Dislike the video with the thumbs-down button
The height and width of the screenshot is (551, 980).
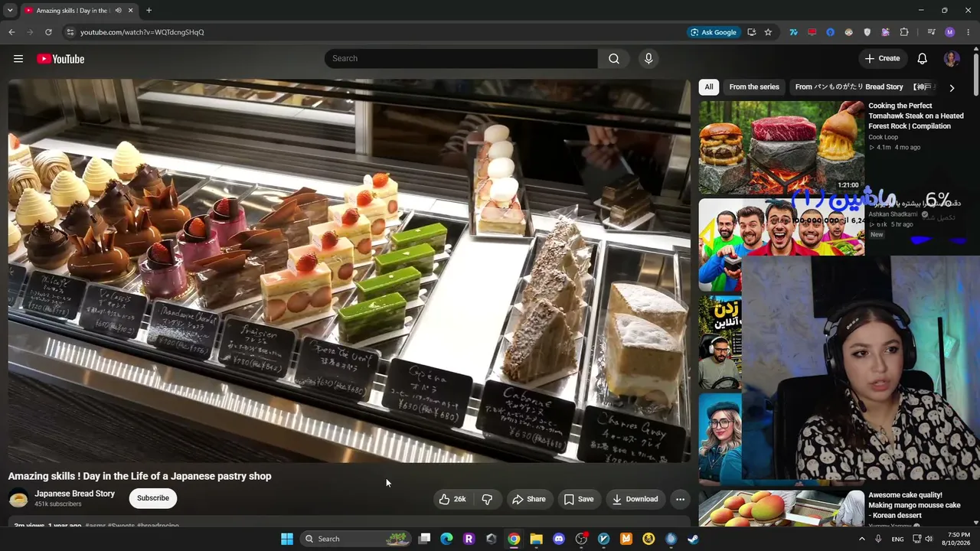487,499
